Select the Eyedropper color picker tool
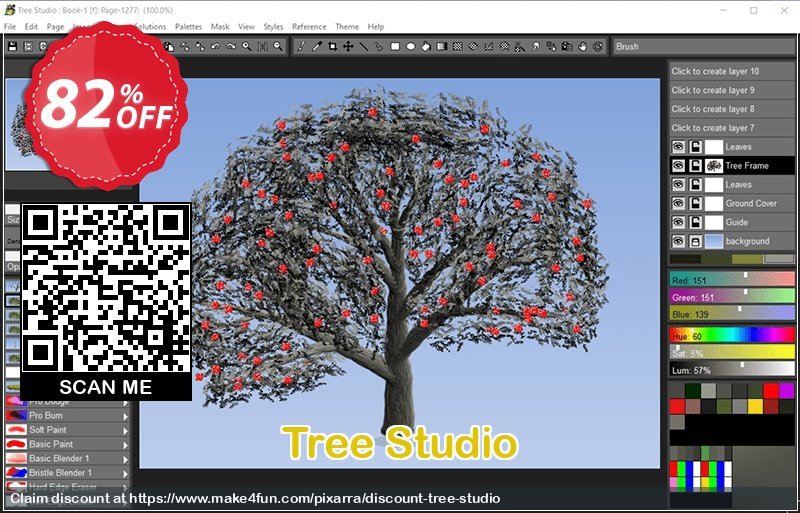 (x=317, y=46)
